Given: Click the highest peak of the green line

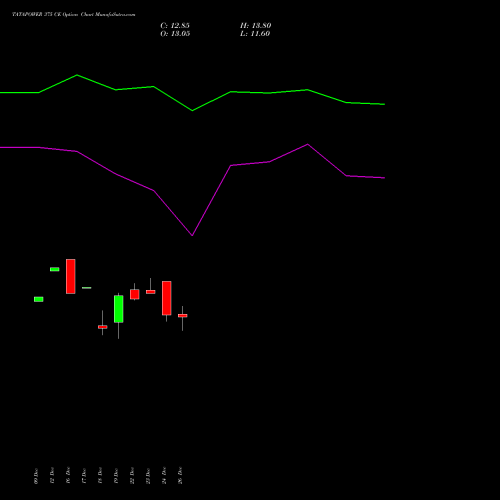Looking at the screenshot, I should (x=77, y=75).
